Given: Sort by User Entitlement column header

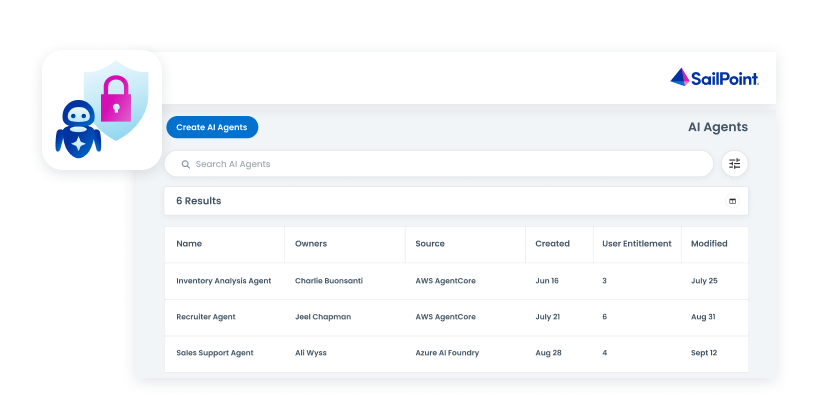Looking at the screenshot, I should (636, 244).
